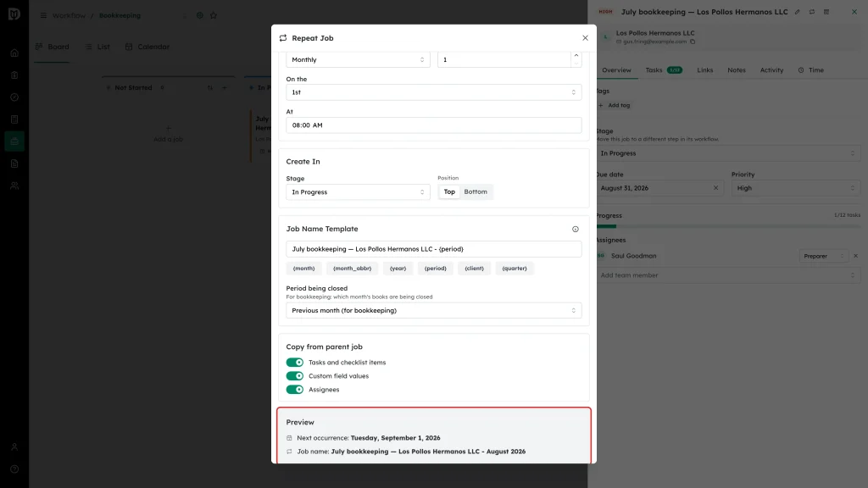Close the Repeat Job dialog
The height and width of the screenshot is (488, 868).
click(585, 38)
